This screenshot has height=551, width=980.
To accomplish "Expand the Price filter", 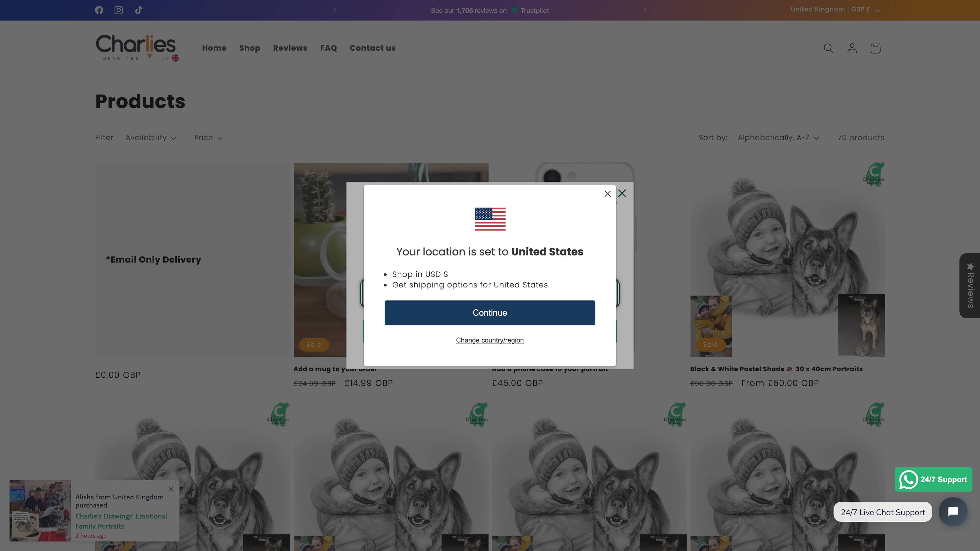I will pyautogui.click(x=208, y=138).
